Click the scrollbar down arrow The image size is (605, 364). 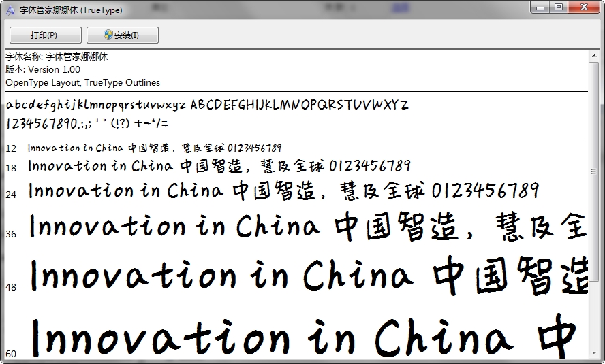594,353
